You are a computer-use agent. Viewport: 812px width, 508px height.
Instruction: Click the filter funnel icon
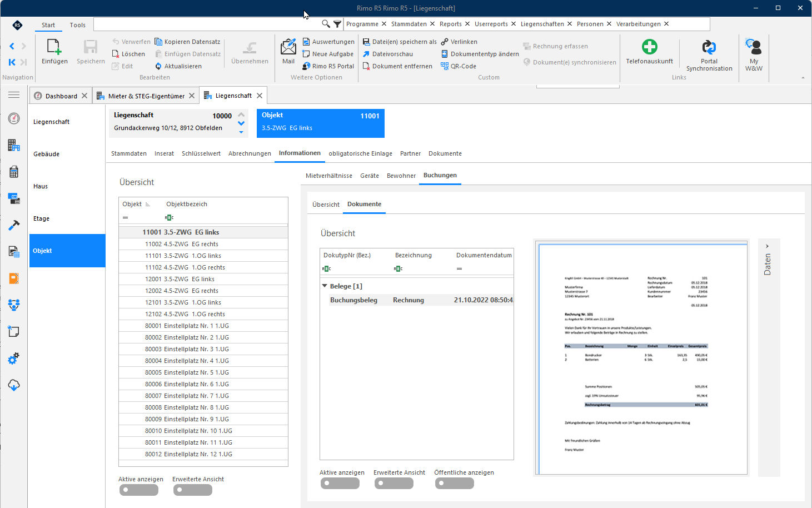click(337, 24)
